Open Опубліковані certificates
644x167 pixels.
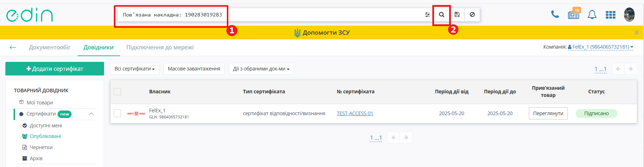[45, 136]
